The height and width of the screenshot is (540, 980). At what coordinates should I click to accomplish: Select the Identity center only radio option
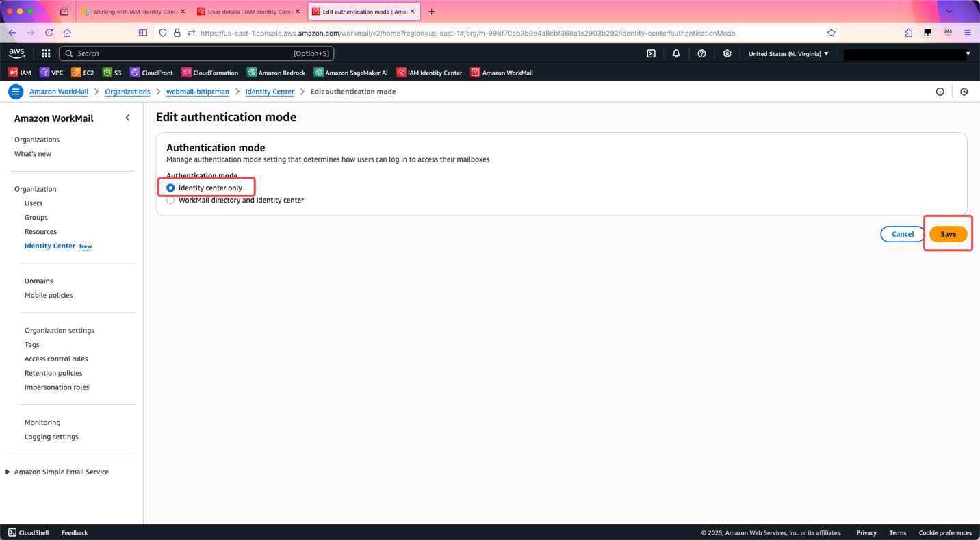coord(170,188)
